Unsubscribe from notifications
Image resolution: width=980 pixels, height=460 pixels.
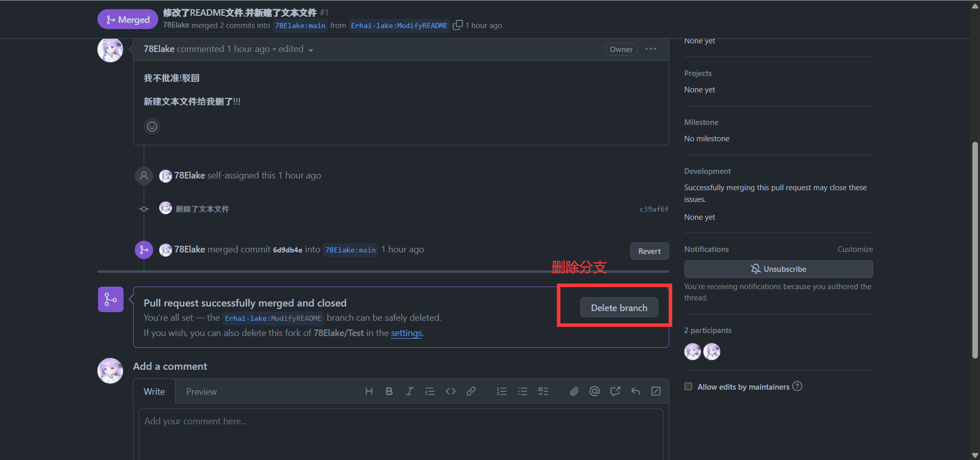[x=778, y=269]
